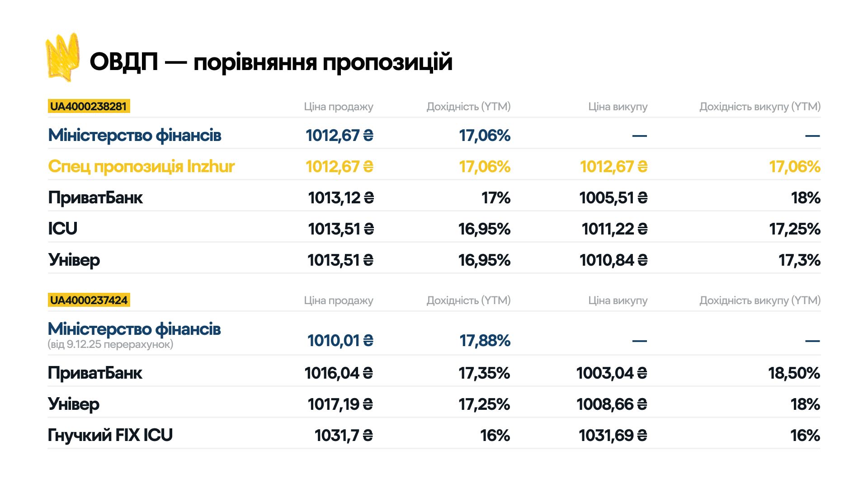Click the 1011,22 ₴ buyback price

pyautogui.click(x=614, y=229)
